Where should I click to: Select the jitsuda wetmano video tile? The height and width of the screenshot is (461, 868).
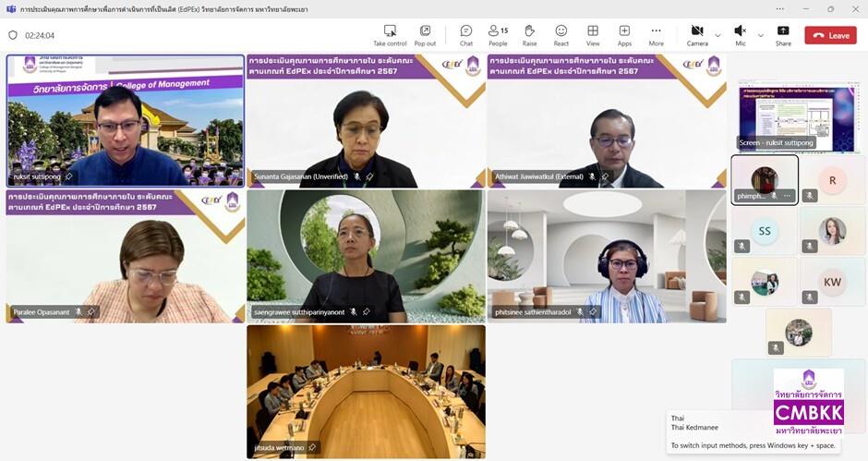[x=366, y=391]
